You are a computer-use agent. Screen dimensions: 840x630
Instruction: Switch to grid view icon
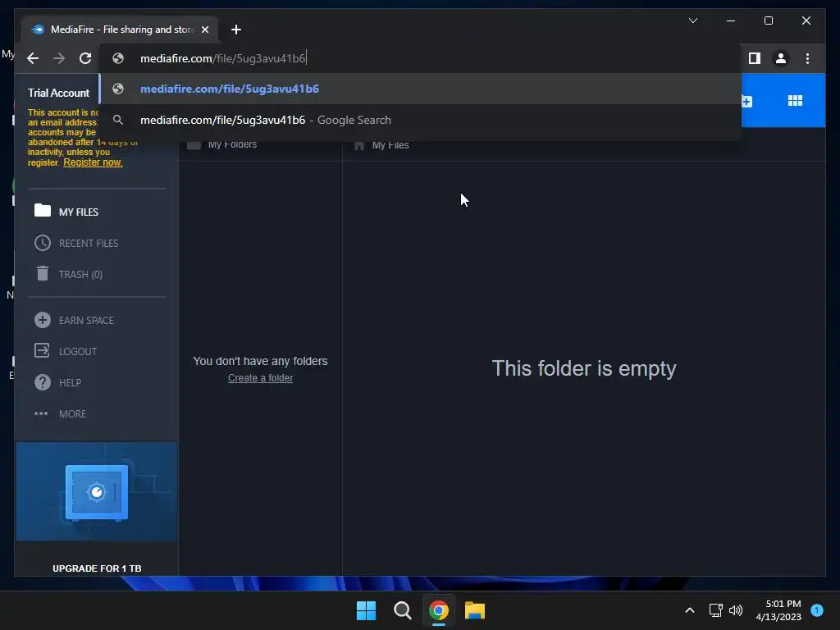(x=795, y=101)
